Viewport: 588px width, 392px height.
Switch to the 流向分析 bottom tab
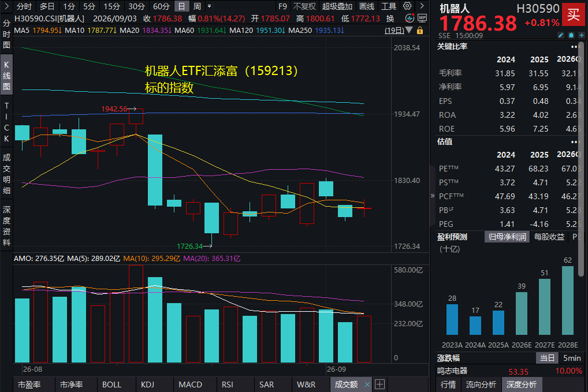coord(481,384)
